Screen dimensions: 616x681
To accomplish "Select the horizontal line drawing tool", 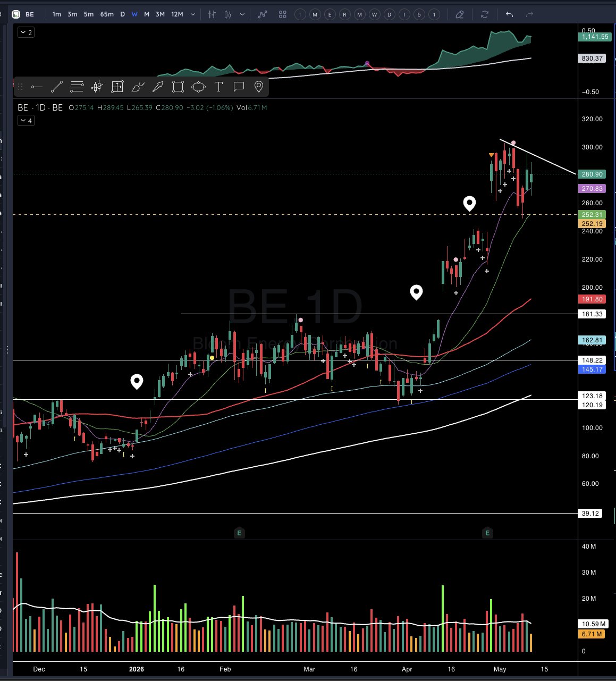I will pos(37,87).
